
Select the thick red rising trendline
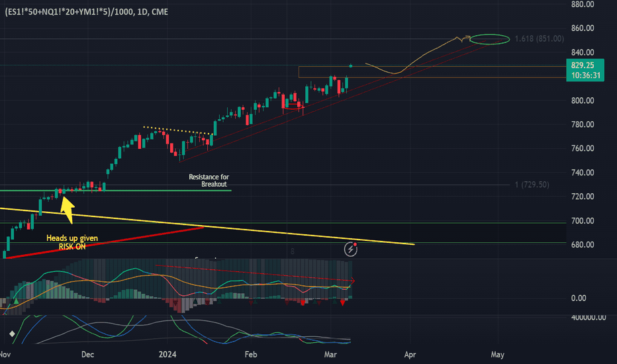pos(104,242)
